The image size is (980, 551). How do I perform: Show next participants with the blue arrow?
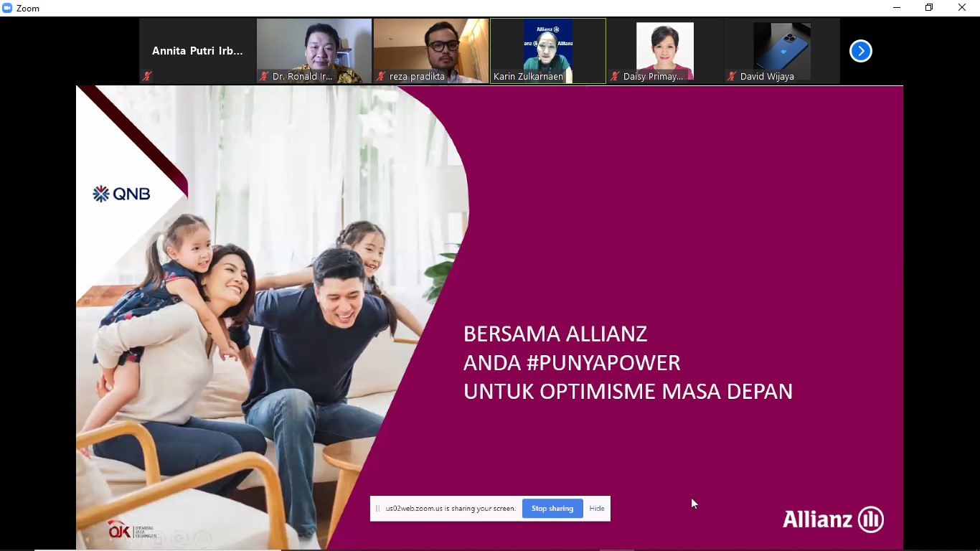click(x=861, y=51)
